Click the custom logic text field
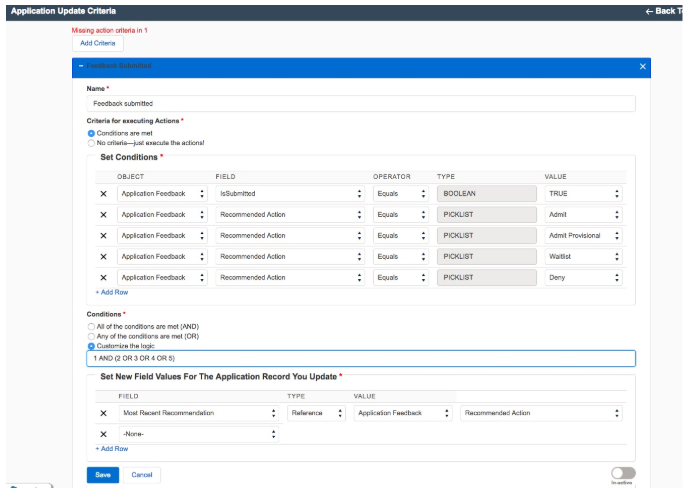This screenshot has height=498, width=689. point(360,359)
